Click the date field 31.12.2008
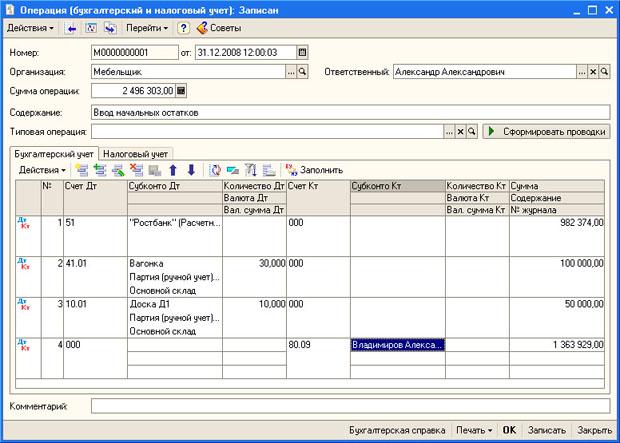The height and width of the screenshot is (443, 620). click(x=246, y=53)
